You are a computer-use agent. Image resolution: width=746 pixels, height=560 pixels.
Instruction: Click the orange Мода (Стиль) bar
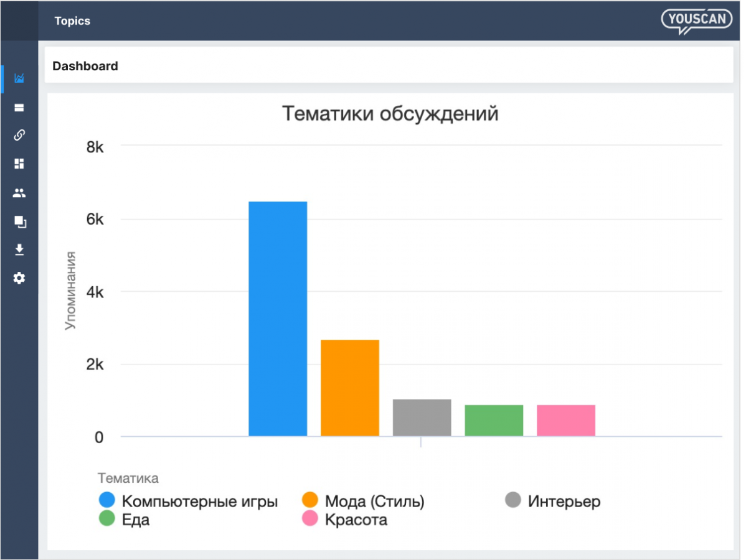(350, 388)
